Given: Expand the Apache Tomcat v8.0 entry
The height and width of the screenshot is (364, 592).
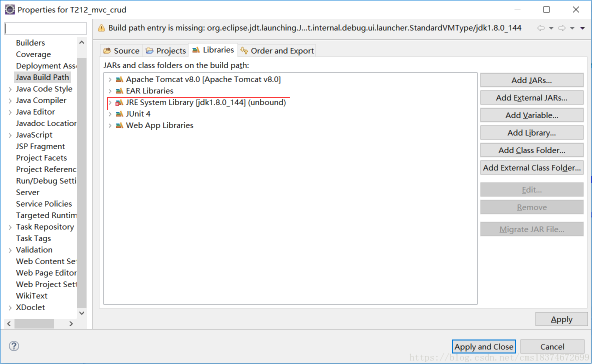Looking at the screenshot, I should coord(110,79).
